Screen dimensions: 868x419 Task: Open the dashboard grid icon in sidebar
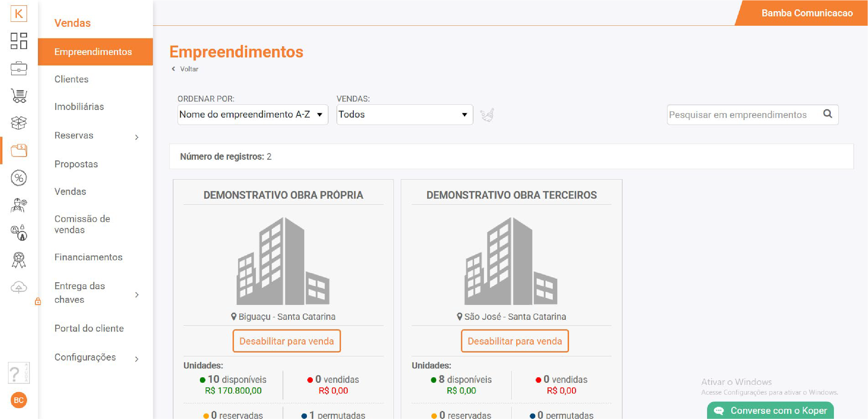pyautogui.click(x=19, y=41)
